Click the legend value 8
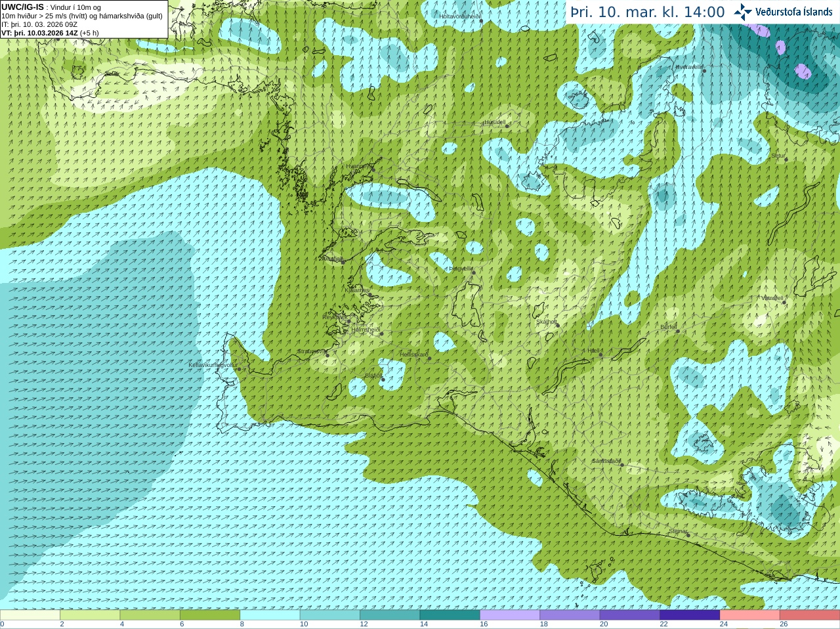840x629 pixels. pos(242,624)
